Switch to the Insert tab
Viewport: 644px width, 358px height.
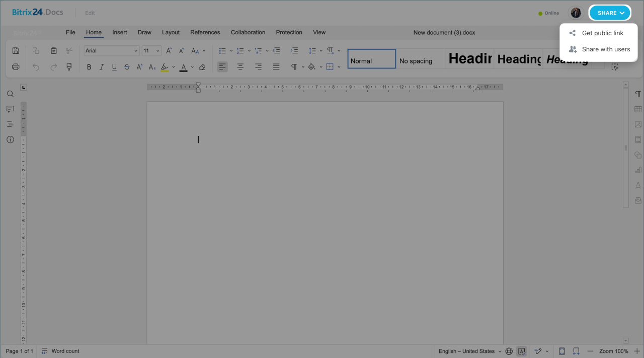tap(120, 32)
